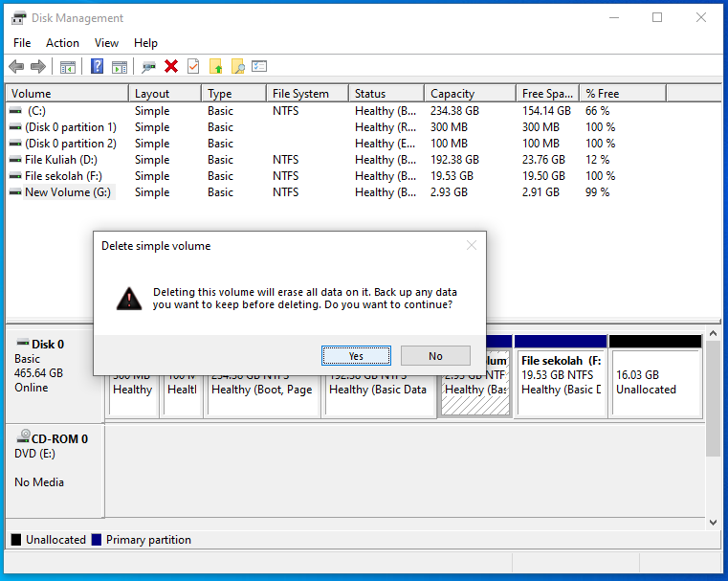Screen dimensions: 728x581
Task: Open the View menu
Action: coord(106,43)
